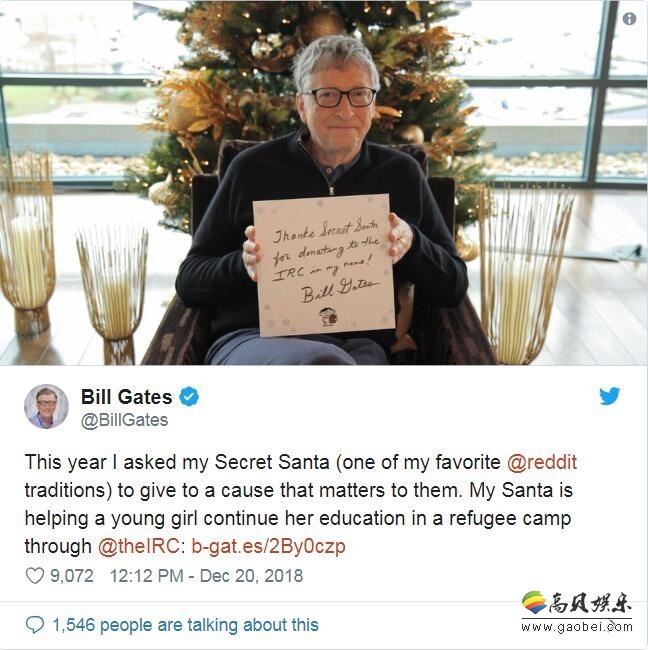The image size is (648, 650).
Task: Click the handwritten thank-you card in photo
Action: [324, 265]
